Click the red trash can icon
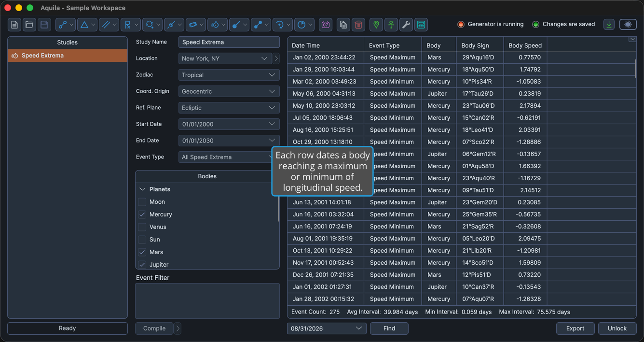 pyautogui.click(x=358, y=25)
